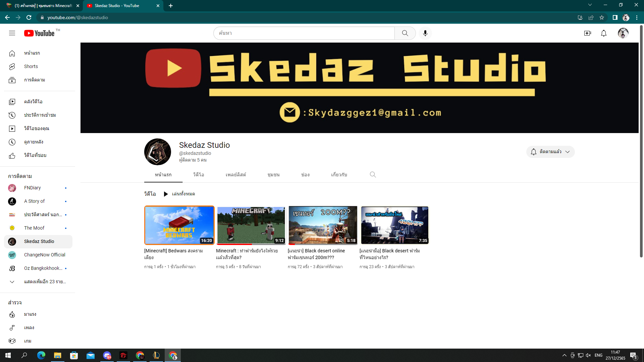Click the Skedaz Studio channel avatar
The image size is (644, 362).
pos(158,152)
